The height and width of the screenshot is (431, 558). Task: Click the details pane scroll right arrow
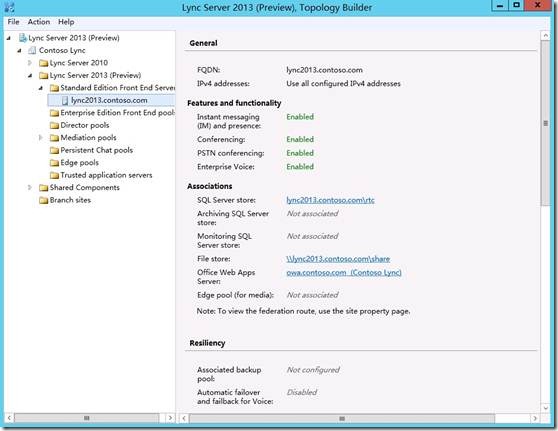coord(535,419)
